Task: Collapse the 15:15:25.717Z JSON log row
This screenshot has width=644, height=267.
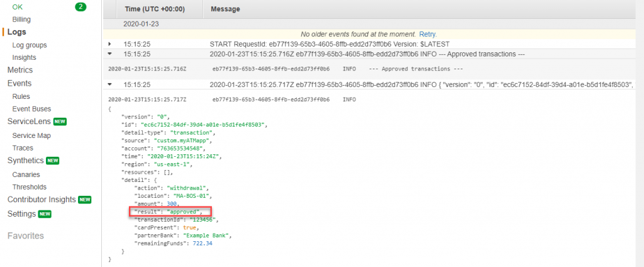Action: tap(109, 85)
